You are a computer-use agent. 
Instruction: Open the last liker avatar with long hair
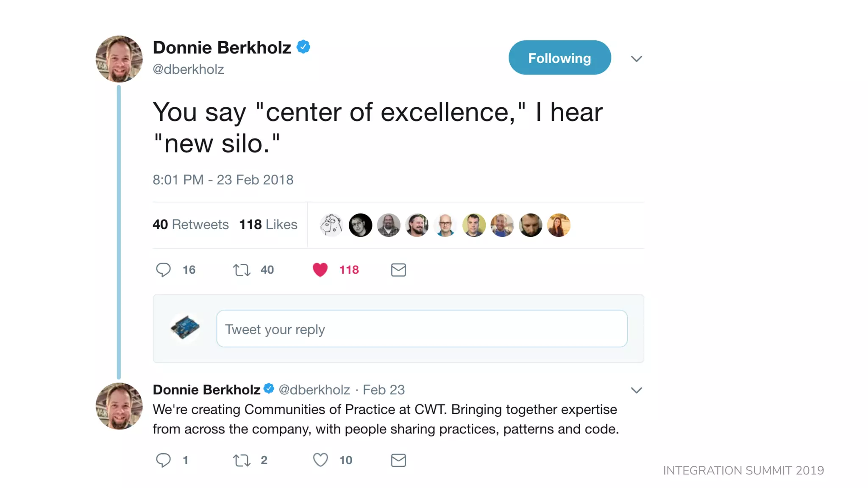tap(559, 225)
